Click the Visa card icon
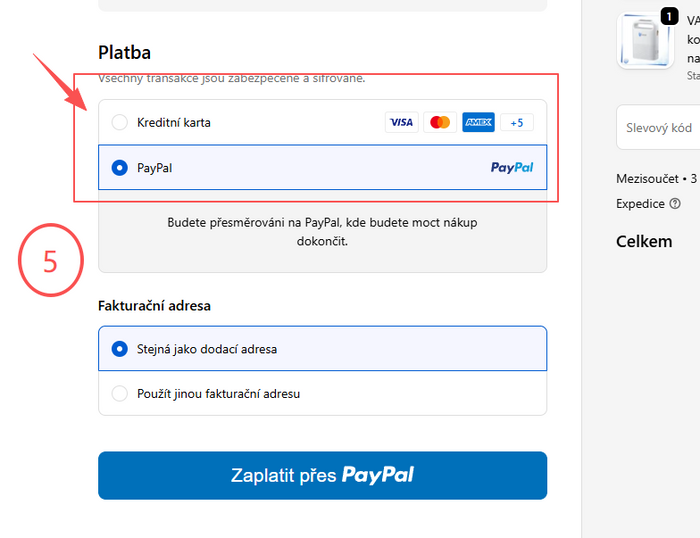The image size is (700, 538). (401, 122)
